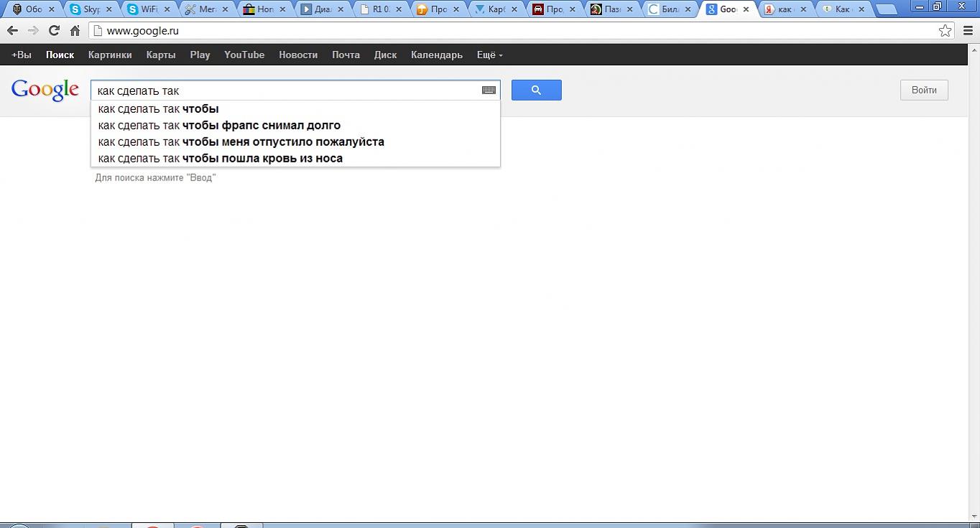
Task: Close the 'Skyp' tab
Action: pyautogui.click(x=109, y=9)
